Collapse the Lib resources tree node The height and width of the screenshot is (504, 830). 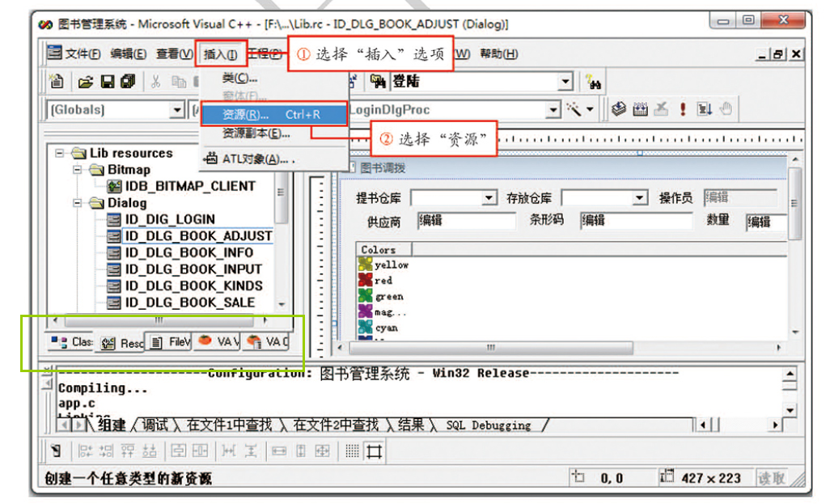click(60, 153)
